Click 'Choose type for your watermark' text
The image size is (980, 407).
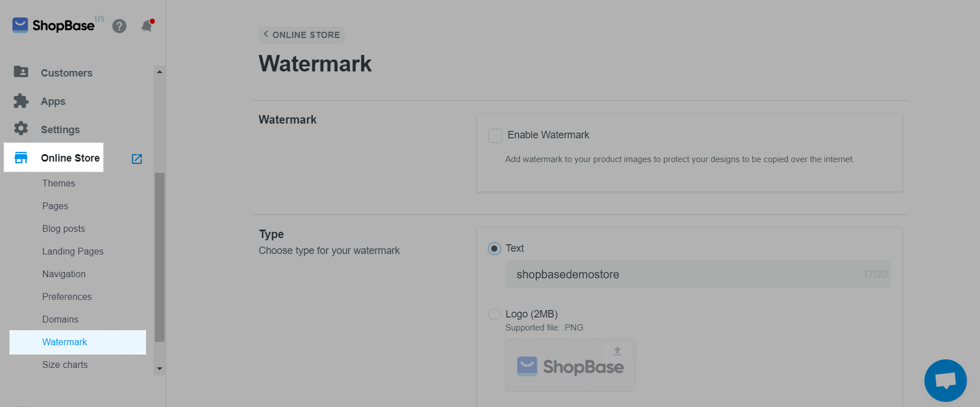click(x=329, y=250)
